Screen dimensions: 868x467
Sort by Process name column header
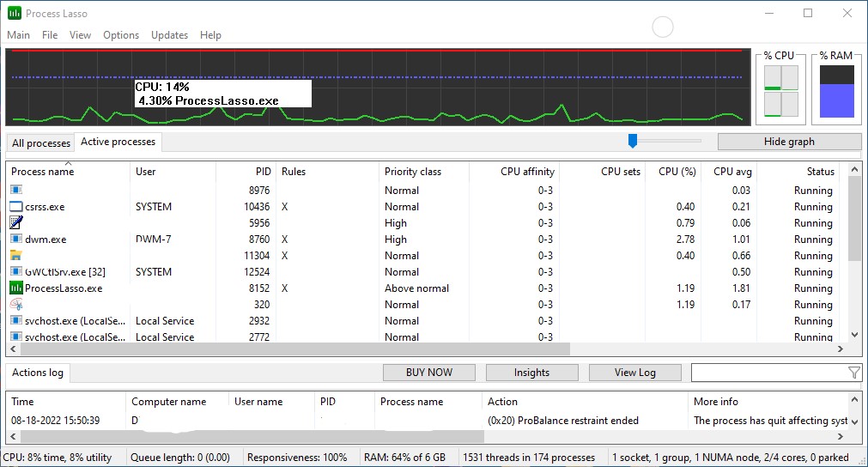tap(68, 172)
